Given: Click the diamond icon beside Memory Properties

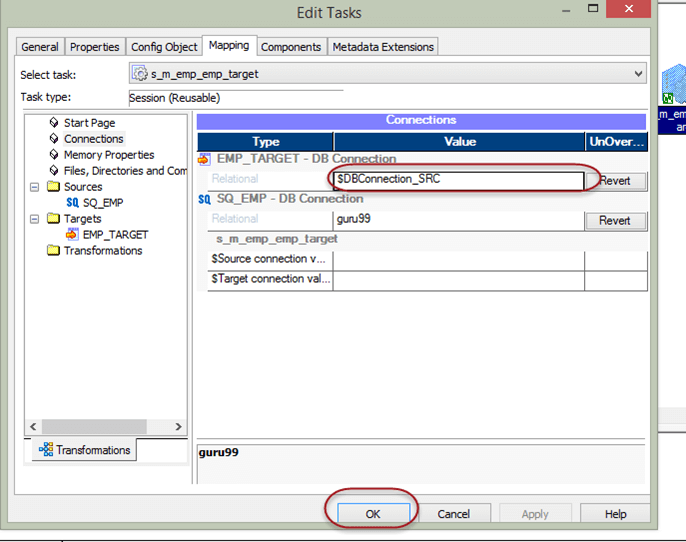Looking at the screenshot, I should 54,155.
